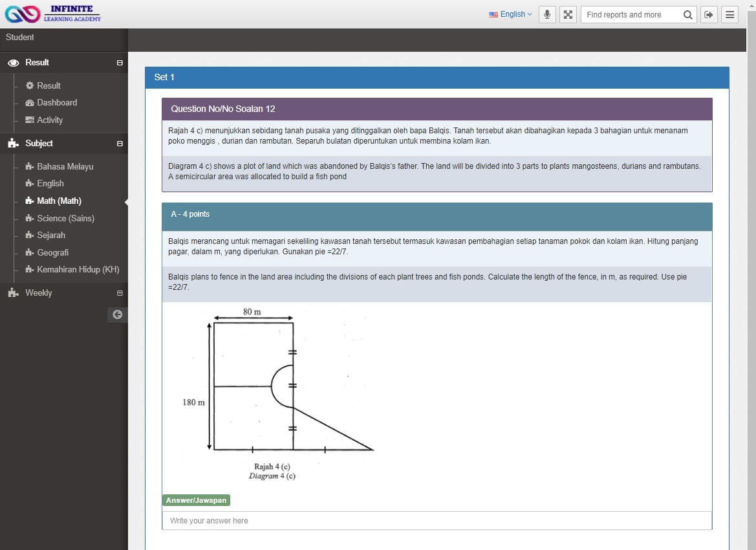This screenshot has height=550, width=756.
Task: Click the dashboard gauge icon
Action: (x=29, y=103)
